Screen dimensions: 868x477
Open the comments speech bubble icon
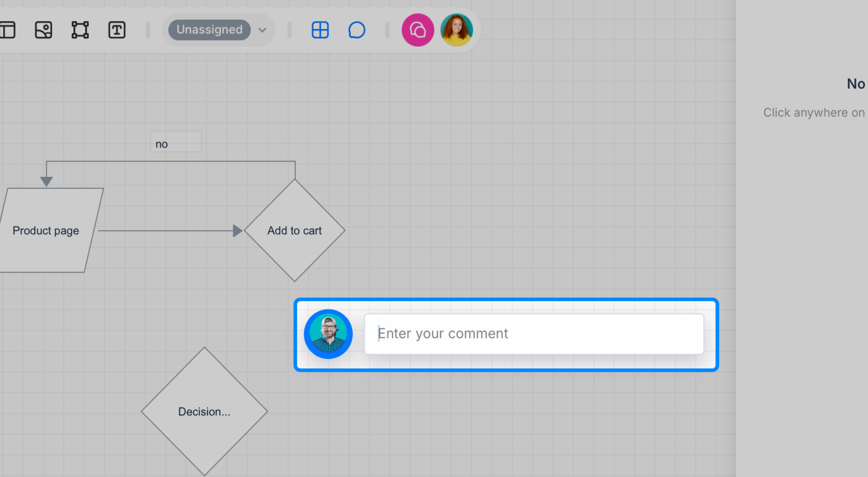tap(357, 30)
